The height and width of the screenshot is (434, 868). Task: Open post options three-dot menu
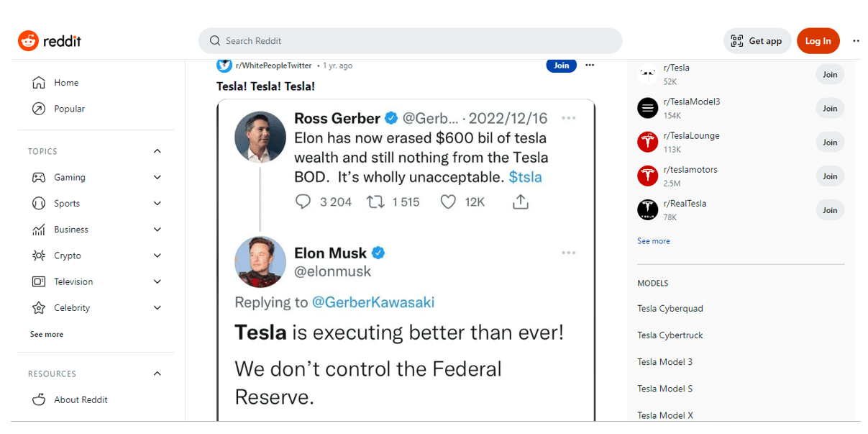590,65
